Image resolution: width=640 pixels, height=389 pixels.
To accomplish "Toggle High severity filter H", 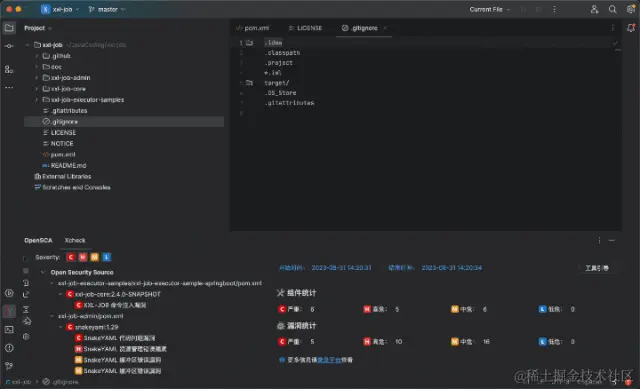I will point(83,257).
